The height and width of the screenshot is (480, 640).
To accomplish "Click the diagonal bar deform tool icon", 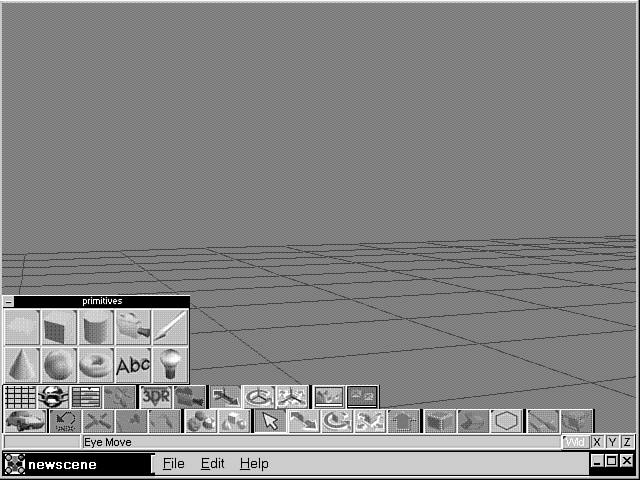I will [x=543, y=421].
